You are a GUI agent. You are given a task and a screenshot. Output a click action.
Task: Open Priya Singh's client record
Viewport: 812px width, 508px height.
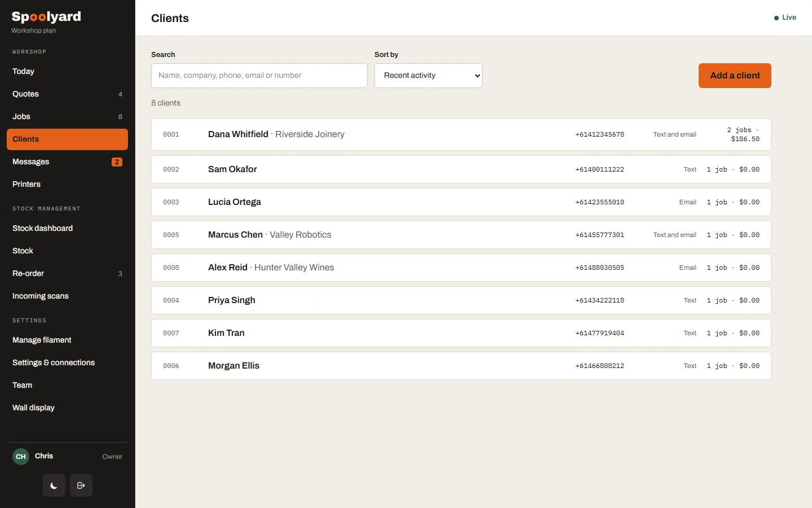click(461, 300)
